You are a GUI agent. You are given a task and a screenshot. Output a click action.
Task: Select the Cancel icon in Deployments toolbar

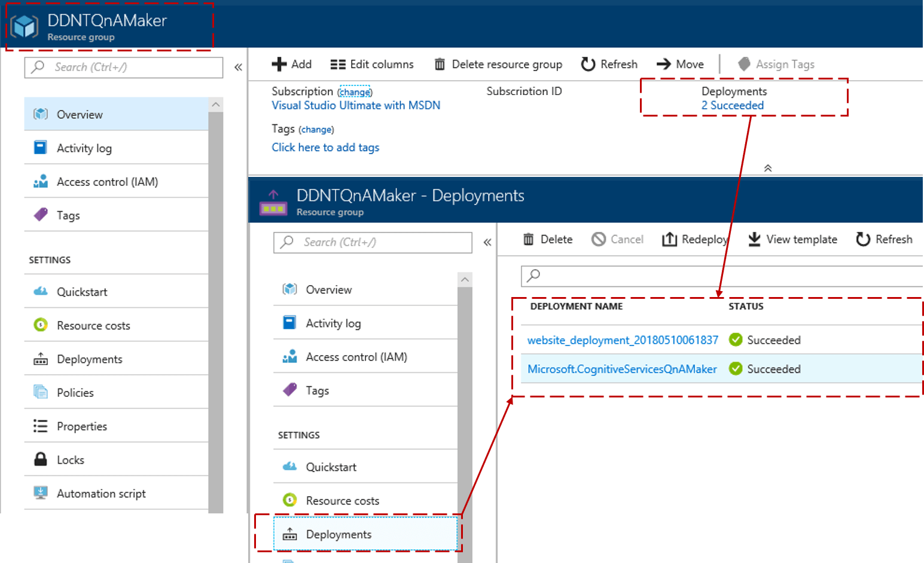coord(598,239)
